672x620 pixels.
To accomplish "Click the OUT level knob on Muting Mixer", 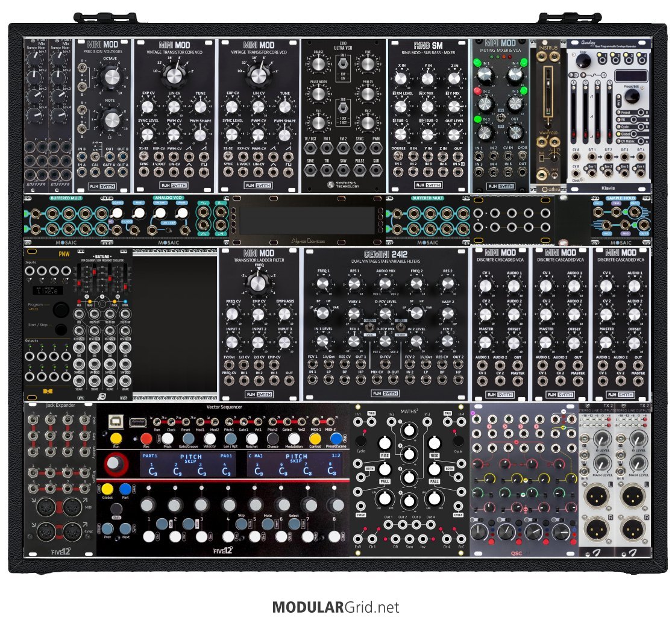I will (515, 132).
